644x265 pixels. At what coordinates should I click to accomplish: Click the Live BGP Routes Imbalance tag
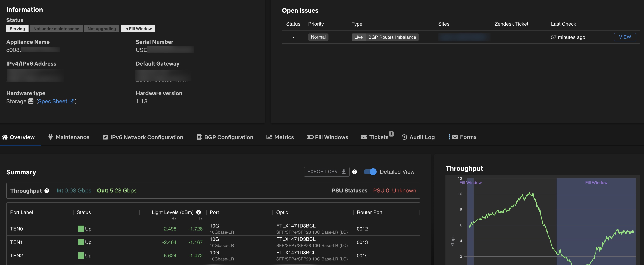pos(385,37)
